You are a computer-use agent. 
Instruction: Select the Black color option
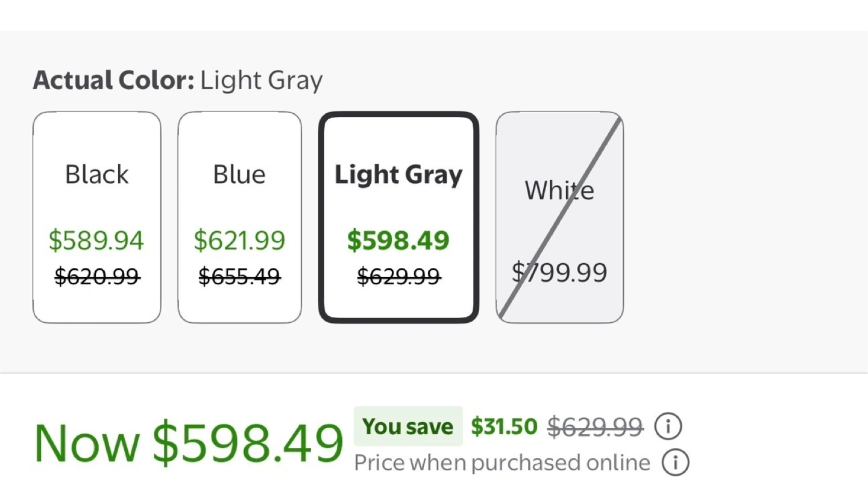pyautogui.click(x=96, y=217)
